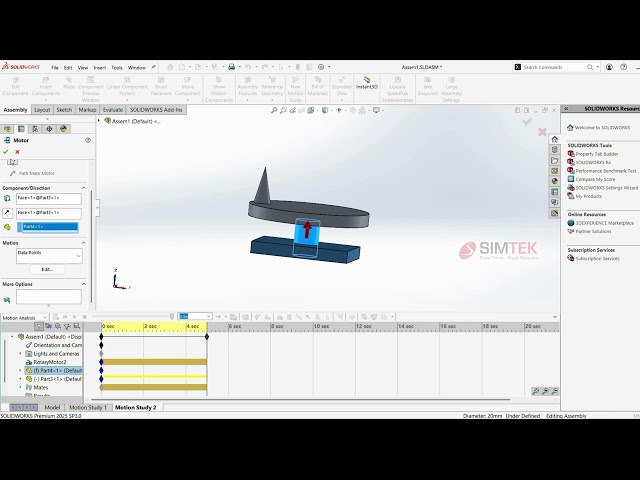Click the Edit... button under Motion
Screen dimensions: 640x480
(47, 269)
